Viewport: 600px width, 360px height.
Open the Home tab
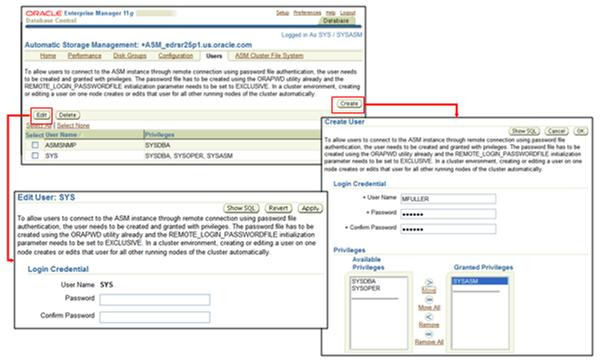click(48, 56)
